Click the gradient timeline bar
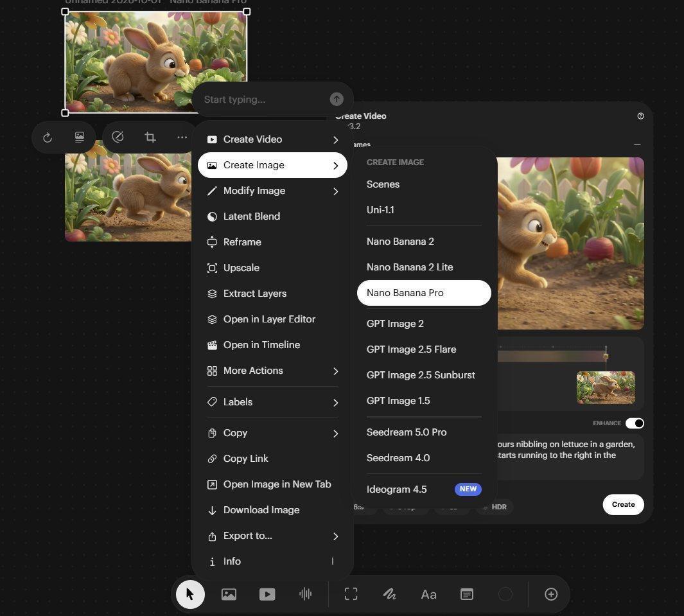684x616 pixels. (552, 356)
